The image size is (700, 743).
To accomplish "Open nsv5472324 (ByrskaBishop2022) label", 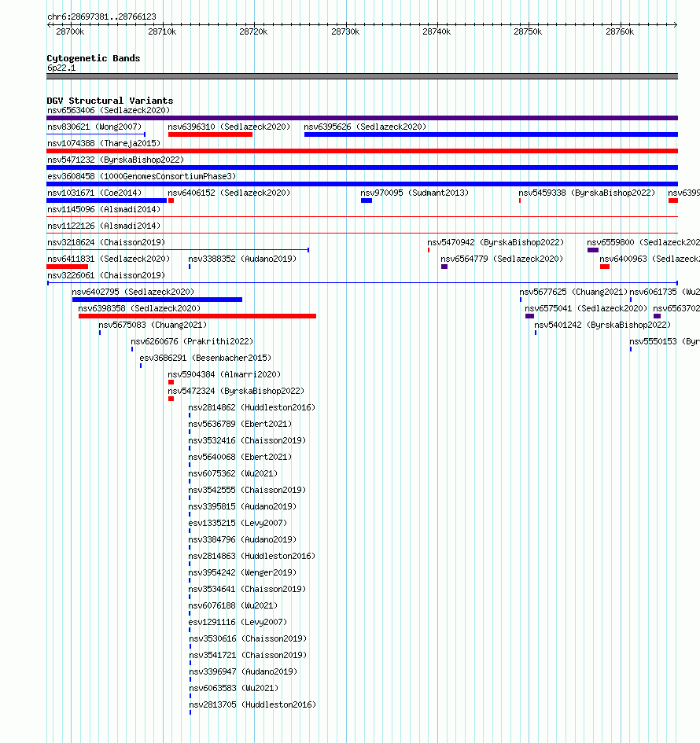I will (236, 391).
